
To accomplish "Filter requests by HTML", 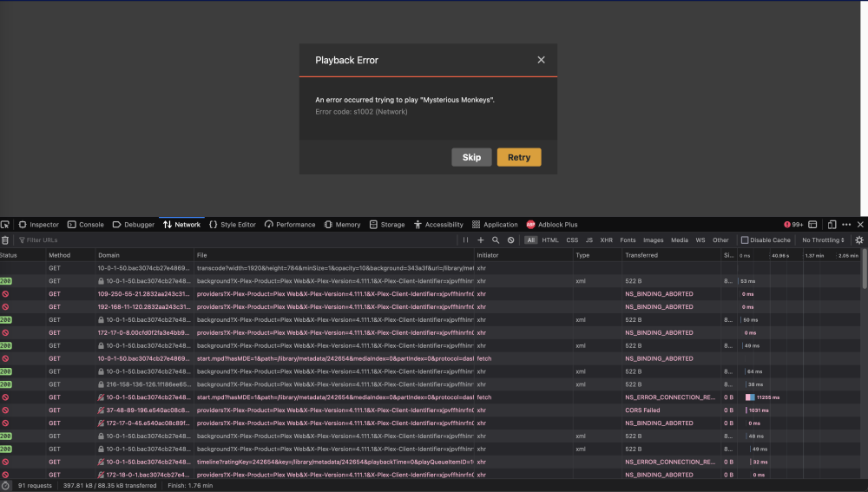I will pos(550,240).
